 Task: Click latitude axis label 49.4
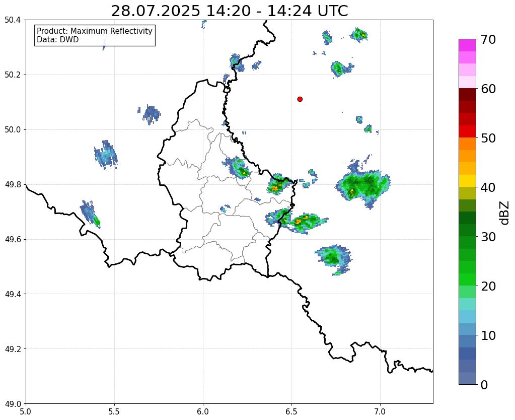(x=13, y=294)
